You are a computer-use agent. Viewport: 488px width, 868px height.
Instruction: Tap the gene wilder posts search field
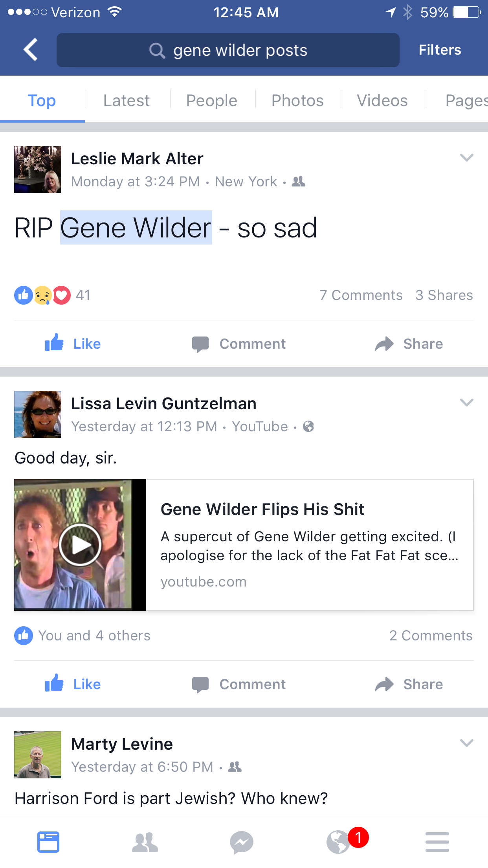(x=228, y=50)
